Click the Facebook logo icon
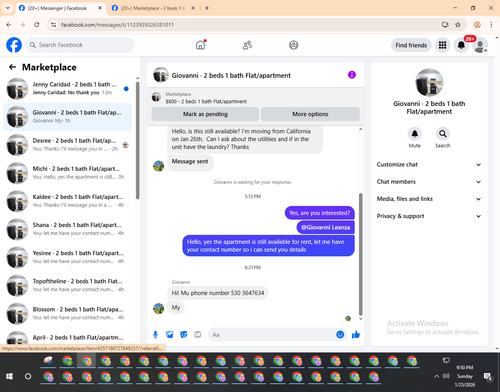The width and height of the screenshot is (500, 392). point(14,45)
